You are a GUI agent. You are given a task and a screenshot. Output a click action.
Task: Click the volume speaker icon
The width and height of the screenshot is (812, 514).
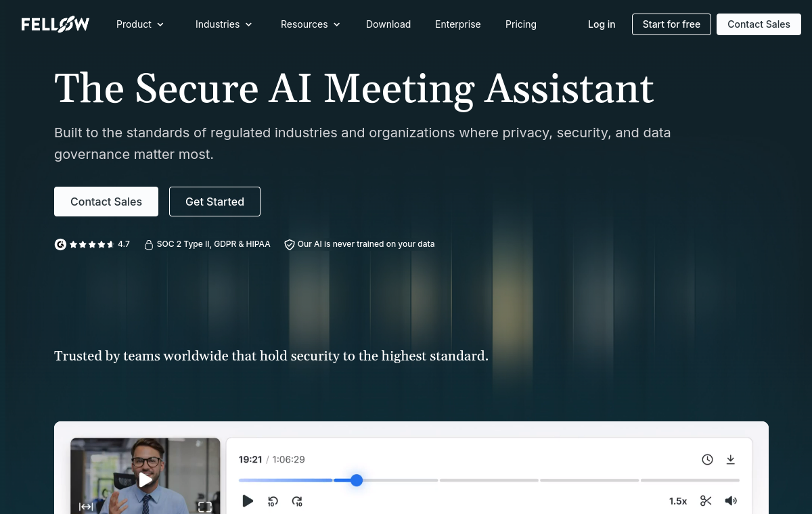[731, 501]
